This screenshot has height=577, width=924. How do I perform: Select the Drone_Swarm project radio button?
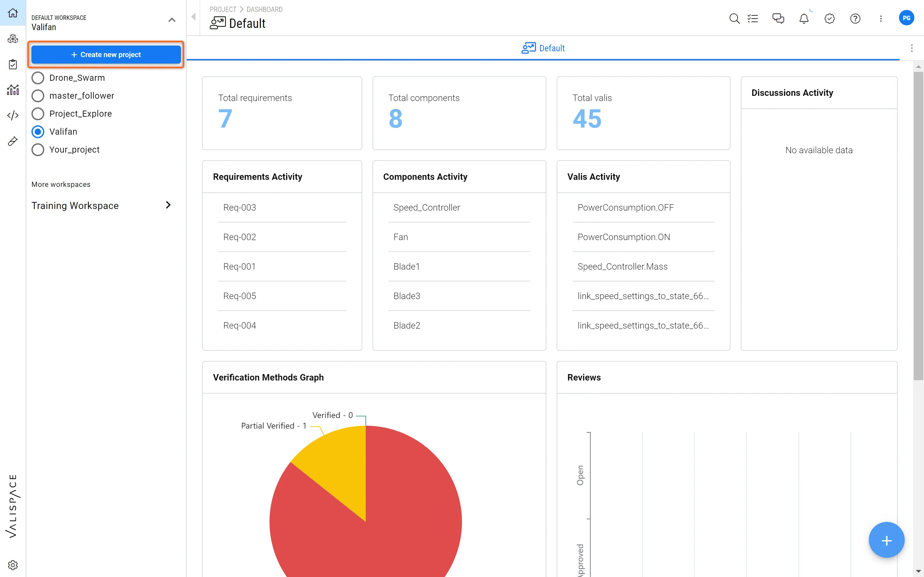pos(38,78)
